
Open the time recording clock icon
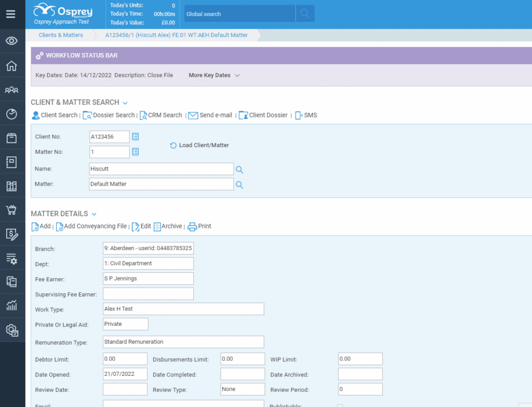click(x=11, y=114)
